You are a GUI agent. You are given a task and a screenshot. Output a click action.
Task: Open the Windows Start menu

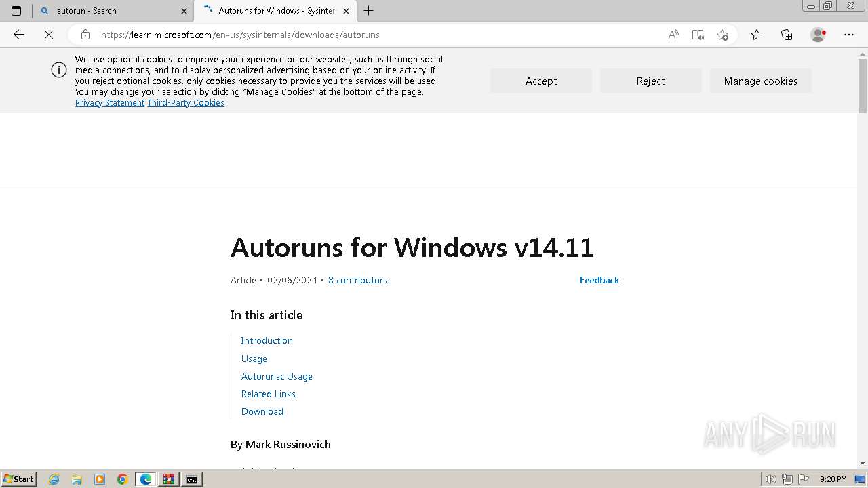(18, 479)
